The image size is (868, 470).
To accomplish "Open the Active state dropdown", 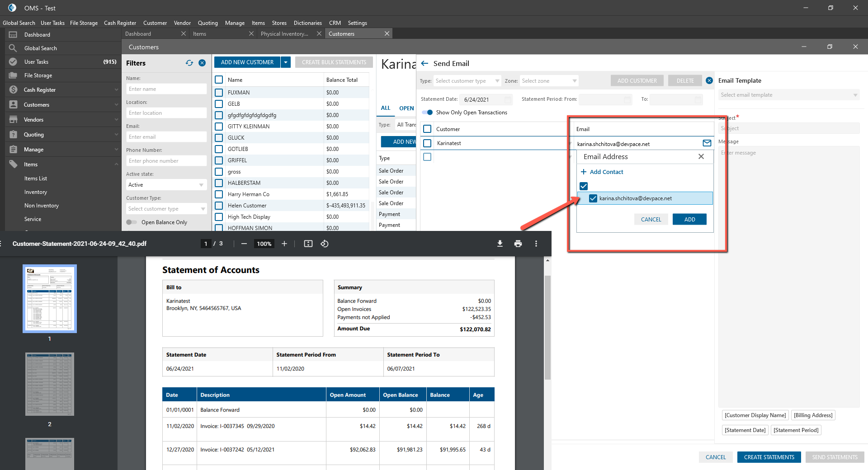I will (166, 185).
